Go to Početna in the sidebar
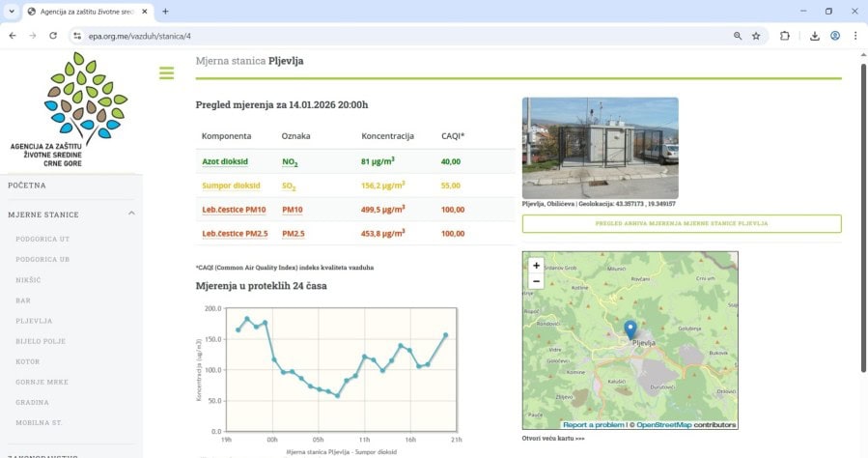 pos(27,186)
